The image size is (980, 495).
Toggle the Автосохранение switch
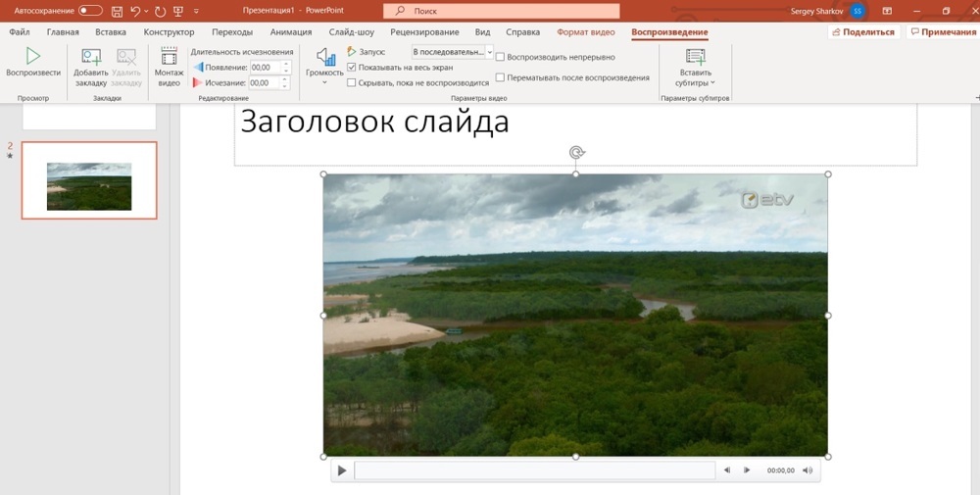pos(90,11)
